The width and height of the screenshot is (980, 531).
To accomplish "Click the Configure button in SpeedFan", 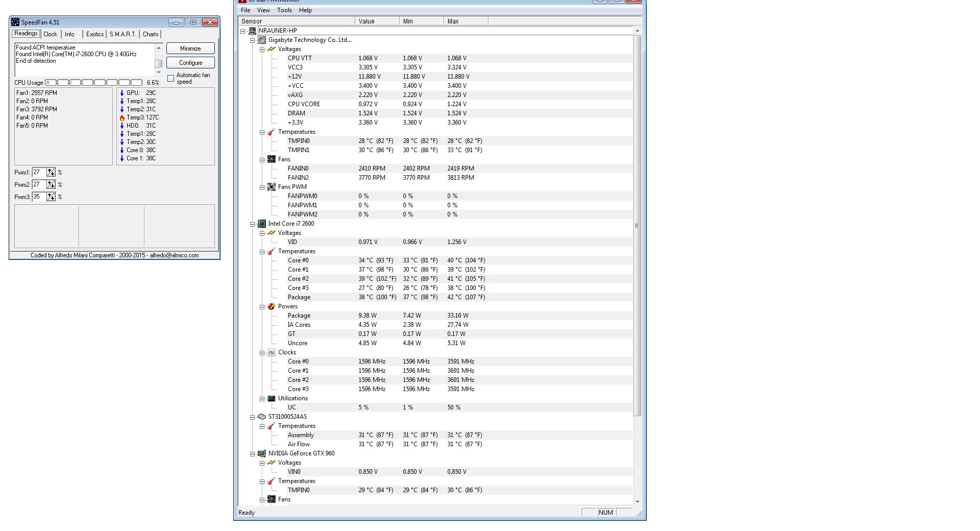I will click(190, 63).
